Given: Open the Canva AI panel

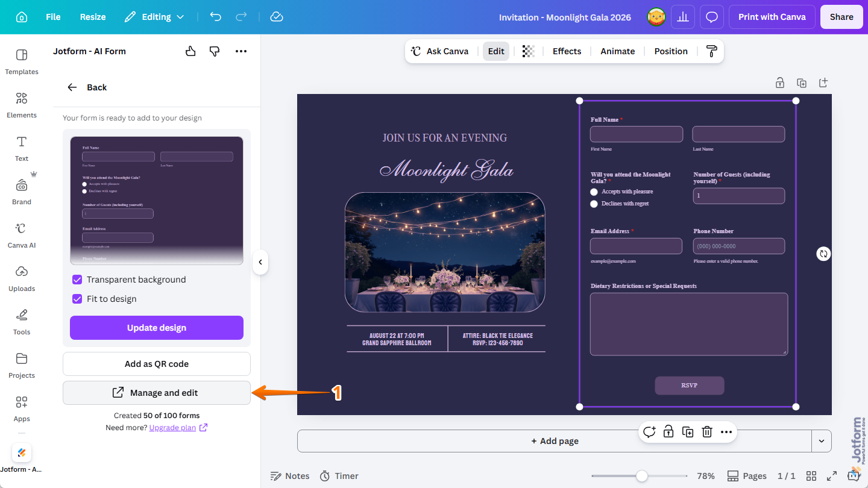Looking at the screenshot, I should click(x=22, y=236).
